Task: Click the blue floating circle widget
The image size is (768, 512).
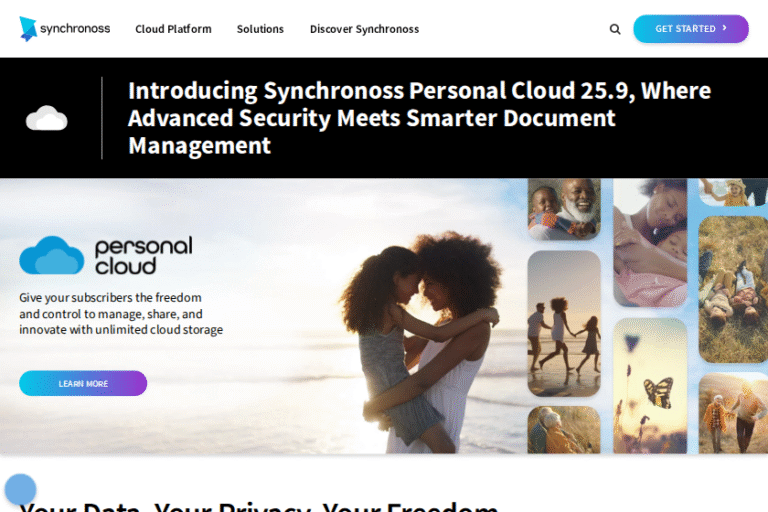Action: (x=20, y=489)
